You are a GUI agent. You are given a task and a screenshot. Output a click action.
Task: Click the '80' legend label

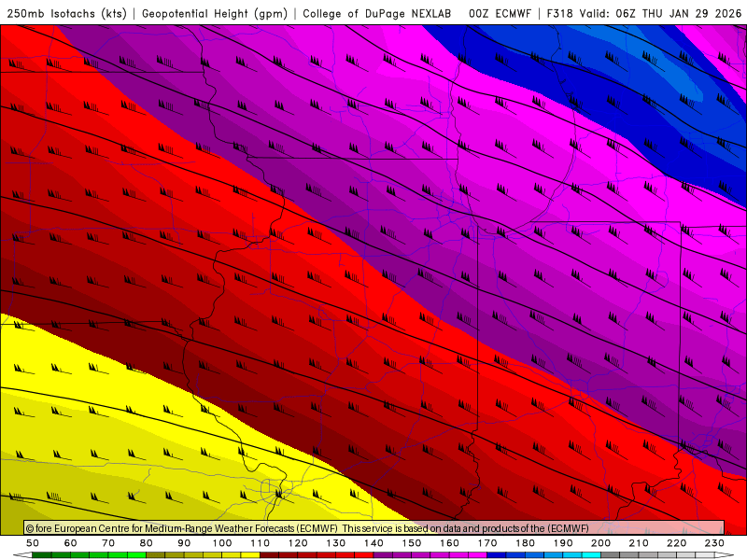[147, 543]
